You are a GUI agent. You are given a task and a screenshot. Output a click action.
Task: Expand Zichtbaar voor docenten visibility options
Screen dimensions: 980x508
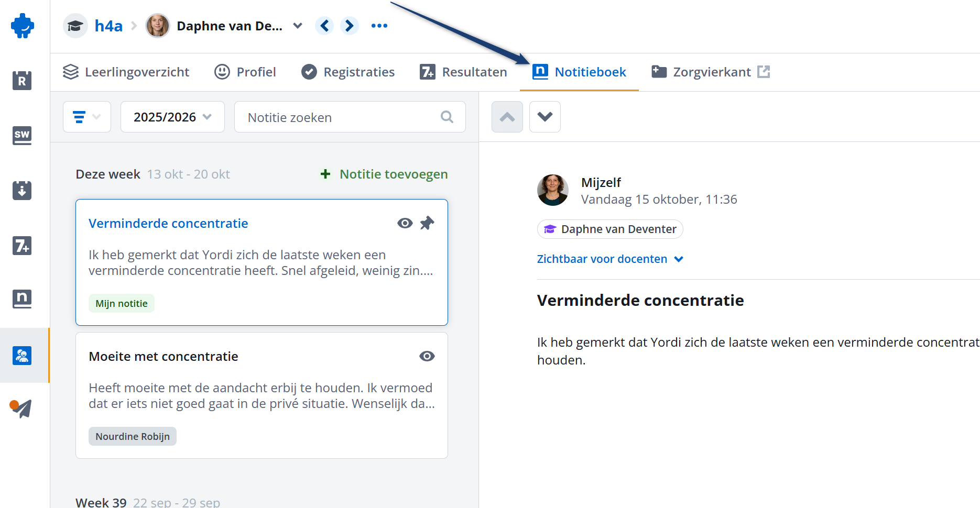pyautogui.click(x=610, y=259)
